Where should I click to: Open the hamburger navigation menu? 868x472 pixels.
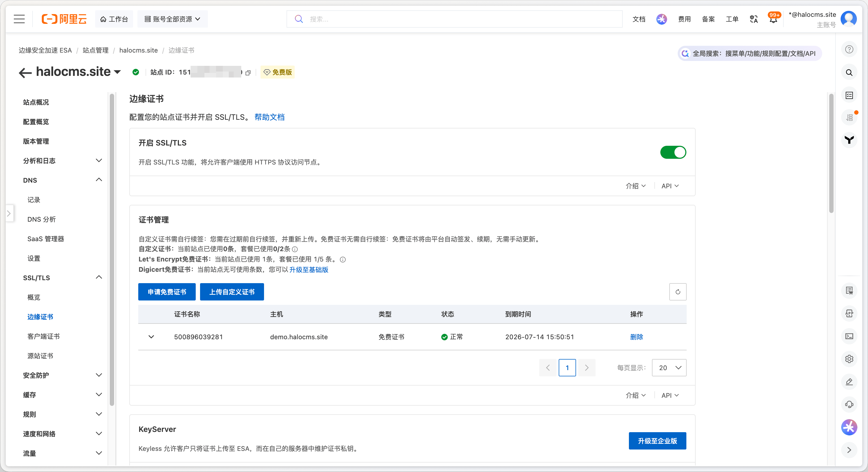coord(19,19)
